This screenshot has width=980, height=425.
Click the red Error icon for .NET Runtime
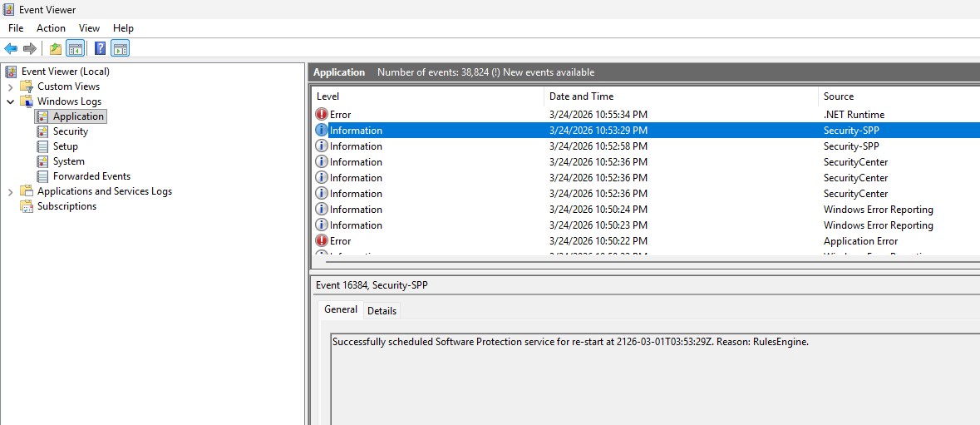point(321,115)
